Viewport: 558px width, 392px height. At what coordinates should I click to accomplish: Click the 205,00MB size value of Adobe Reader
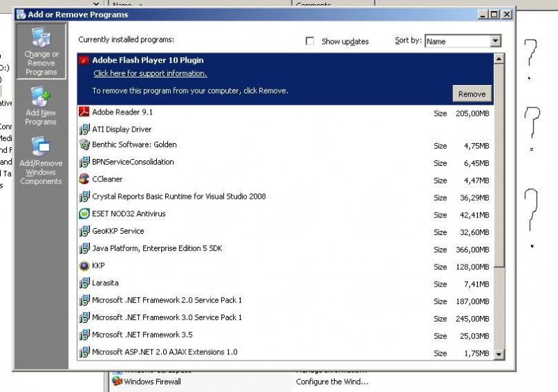pyautogui.click(x=472, y=114)
